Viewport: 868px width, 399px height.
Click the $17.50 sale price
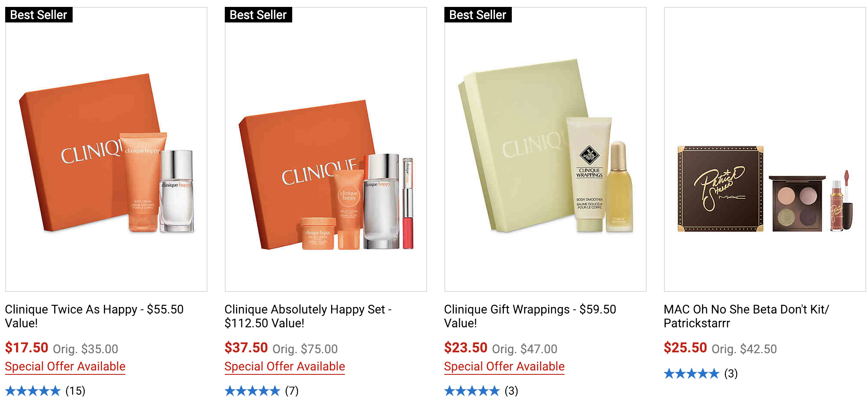pyautogui.click(x=27, y=348)
